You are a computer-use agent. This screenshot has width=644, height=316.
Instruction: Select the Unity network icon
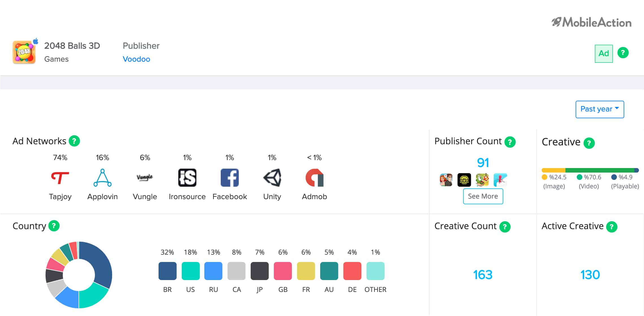(x=272, y=178)
